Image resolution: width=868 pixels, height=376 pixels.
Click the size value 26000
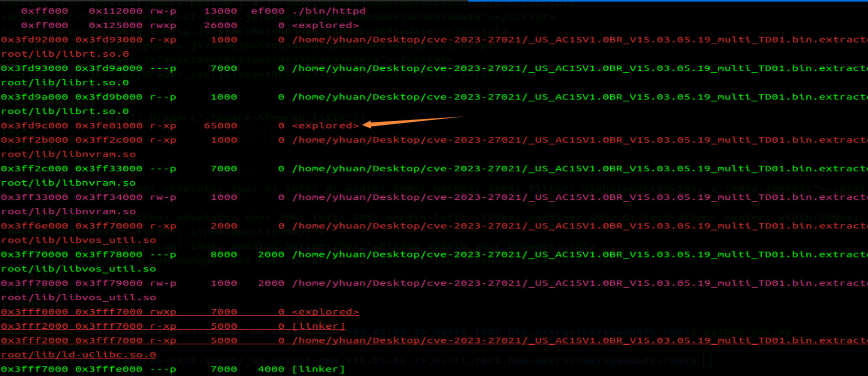pos(221,25)
